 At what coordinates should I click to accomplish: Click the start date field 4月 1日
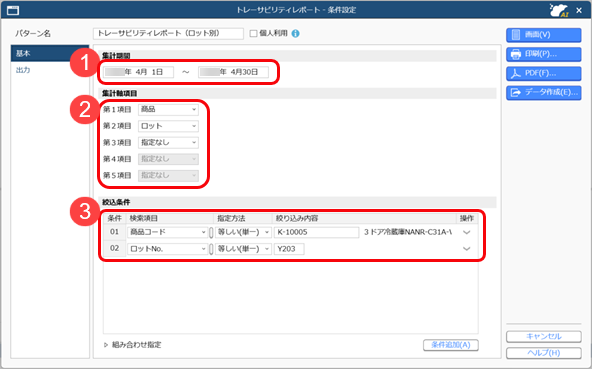139,72
